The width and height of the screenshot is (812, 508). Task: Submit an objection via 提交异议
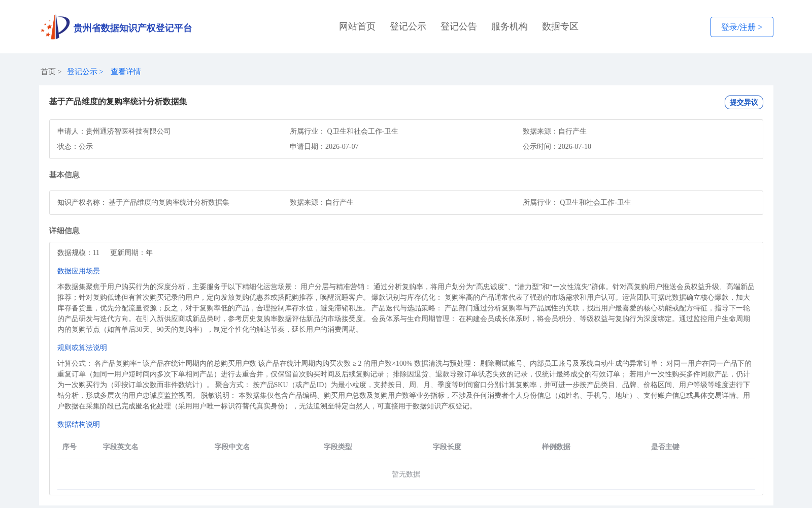743,102
